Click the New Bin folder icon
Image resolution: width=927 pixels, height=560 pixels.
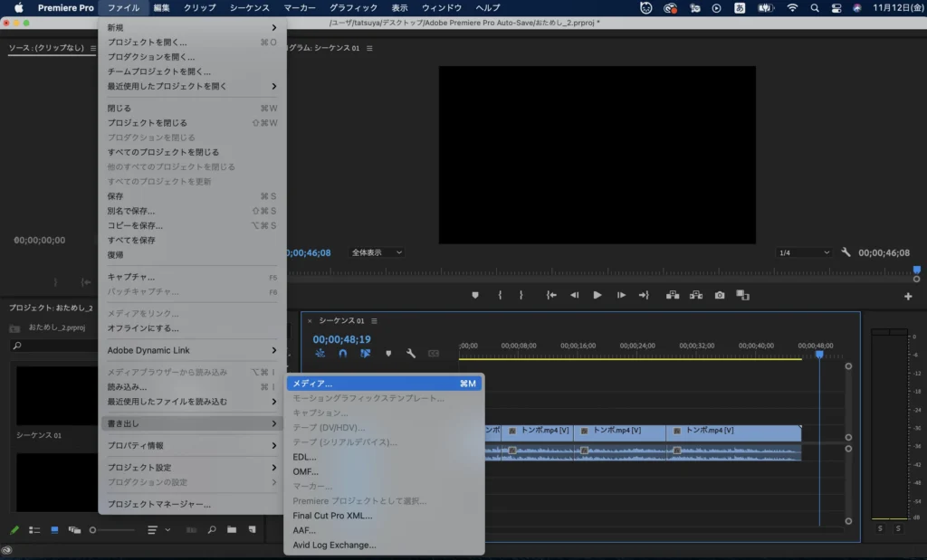(x=232, y=529)
